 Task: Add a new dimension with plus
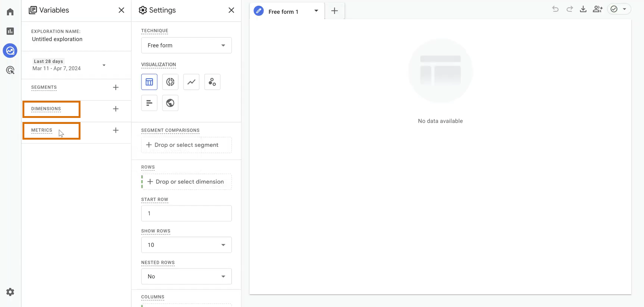(x=116, y=109)
